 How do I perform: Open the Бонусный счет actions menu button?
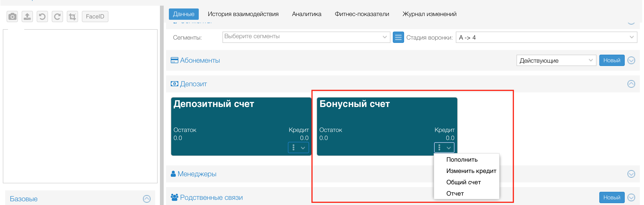pyautogui.click(x=444, y=148)
